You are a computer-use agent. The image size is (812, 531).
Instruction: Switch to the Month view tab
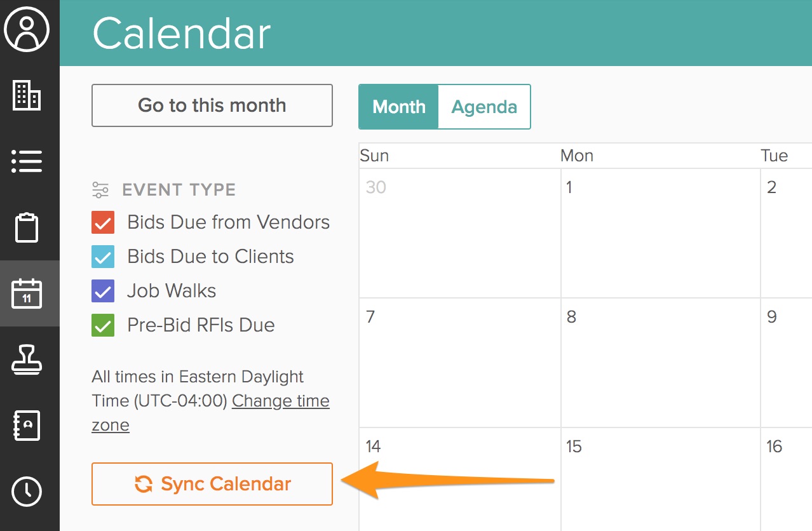pos(399,107)
